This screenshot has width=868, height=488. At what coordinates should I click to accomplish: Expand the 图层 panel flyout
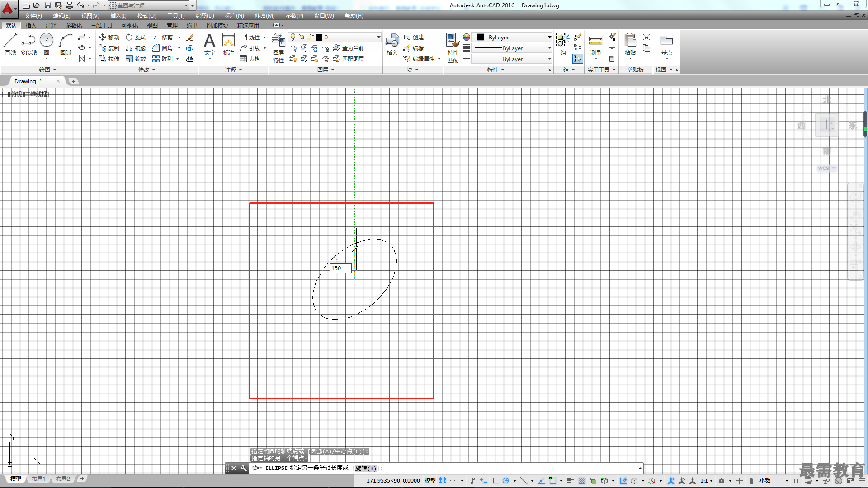coord(326,70)
